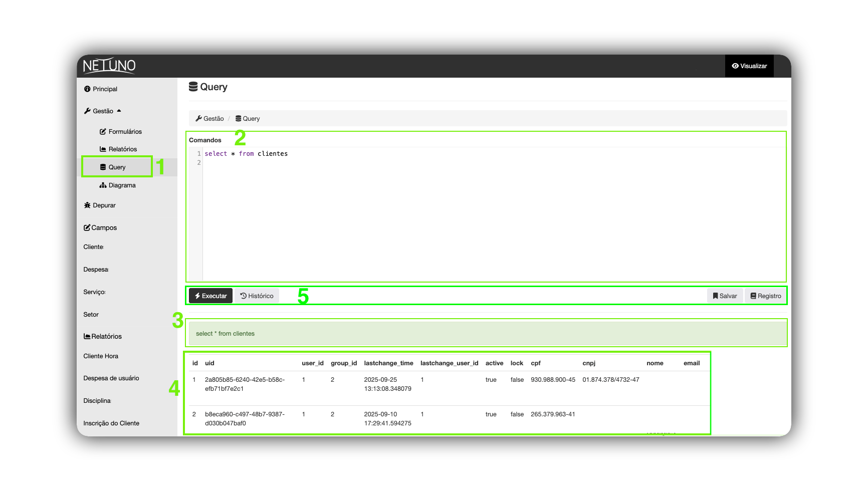This screenshot has height=491, width=868.
Task: Select Query in the Gestão sidebar
Action: tap(117, 166)
